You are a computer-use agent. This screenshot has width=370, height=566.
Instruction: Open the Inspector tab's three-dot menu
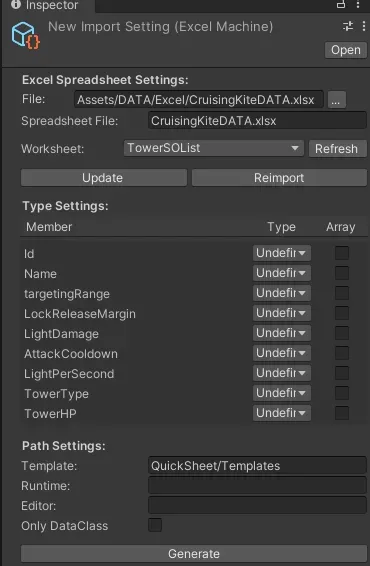(358, 4)
